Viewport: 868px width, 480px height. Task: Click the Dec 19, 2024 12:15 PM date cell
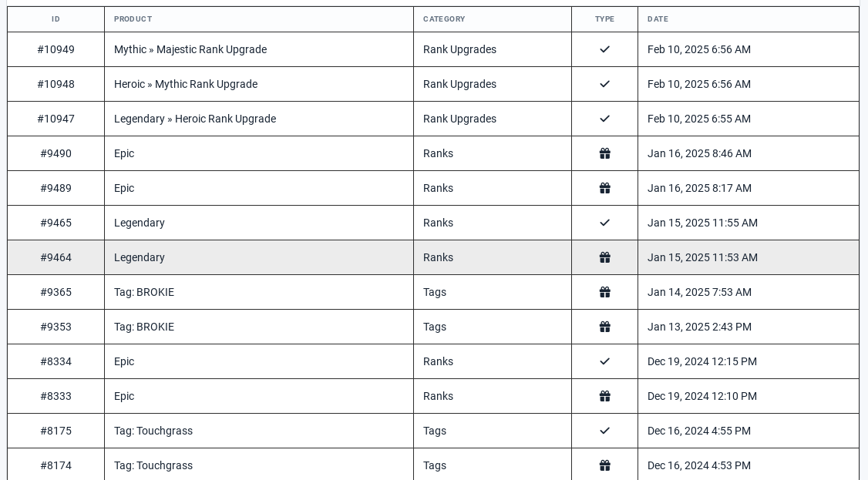coord(702,361)
